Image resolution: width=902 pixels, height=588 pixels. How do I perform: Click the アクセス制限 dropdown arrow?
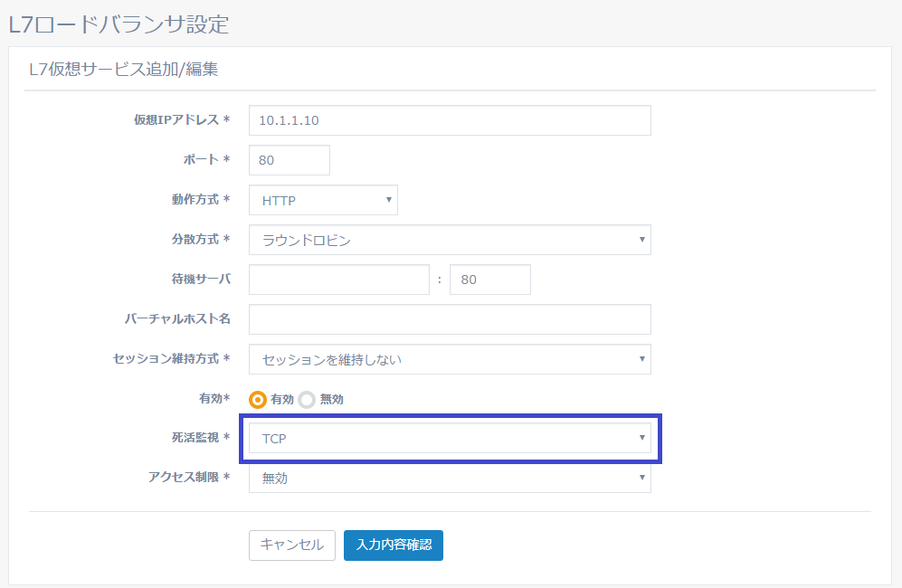click(x=642, y=479)
